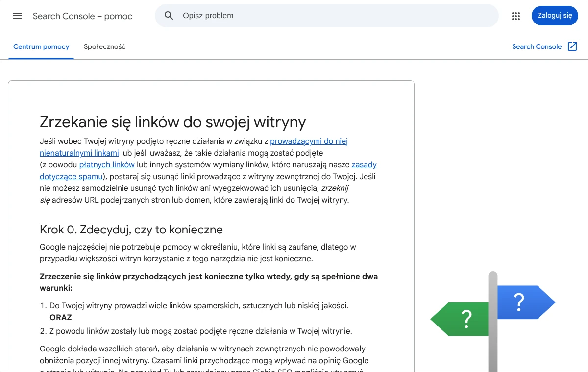
Task: Click the word 'ORAZ' in the list
Action: point(61,318)
